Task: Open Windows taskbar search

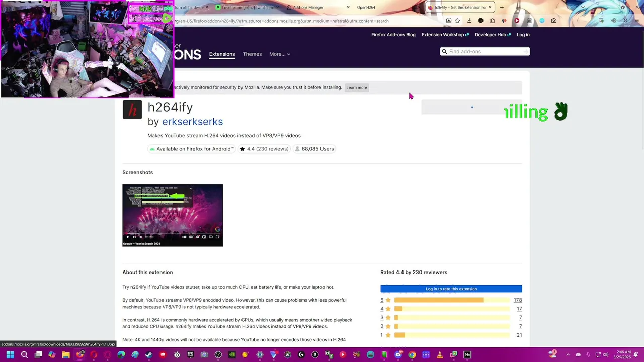Action: pyautogui.click(x=24, y=355)
